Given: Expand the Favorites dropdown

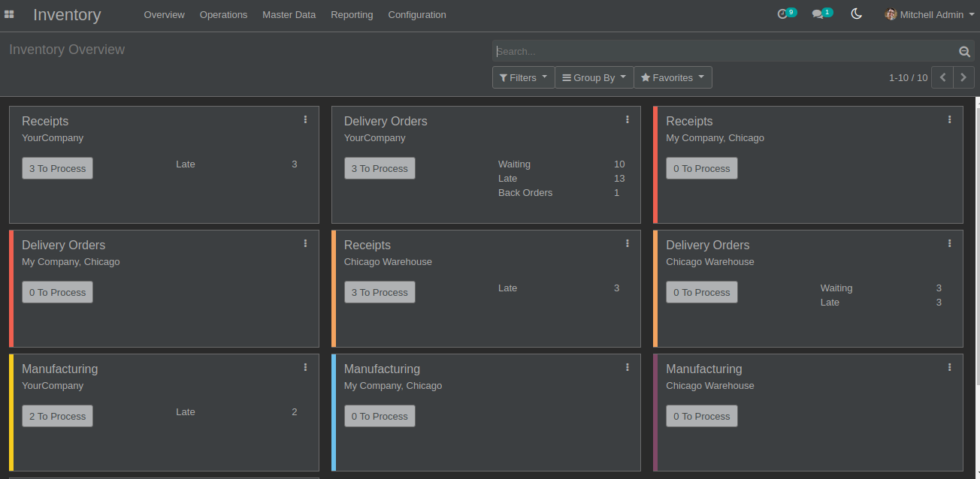Looking at the screenshot, I should 673,77.
